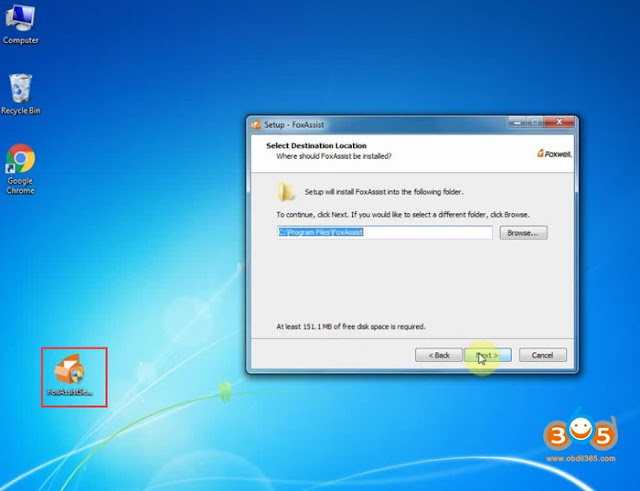
Task: Select the Google Chrome shortcut
Action: click(x=20, y=169)
